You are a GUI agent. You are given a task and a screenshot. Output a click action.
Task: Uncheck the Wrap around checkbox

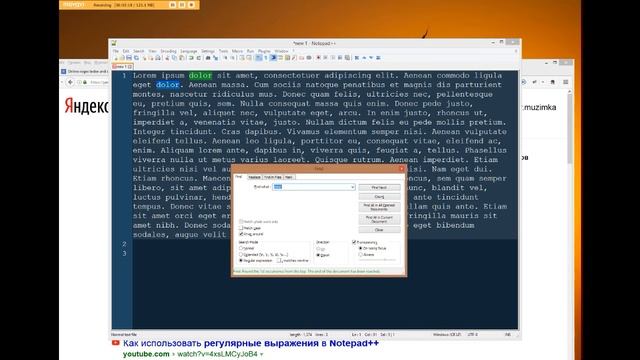[x=241, y=234]
